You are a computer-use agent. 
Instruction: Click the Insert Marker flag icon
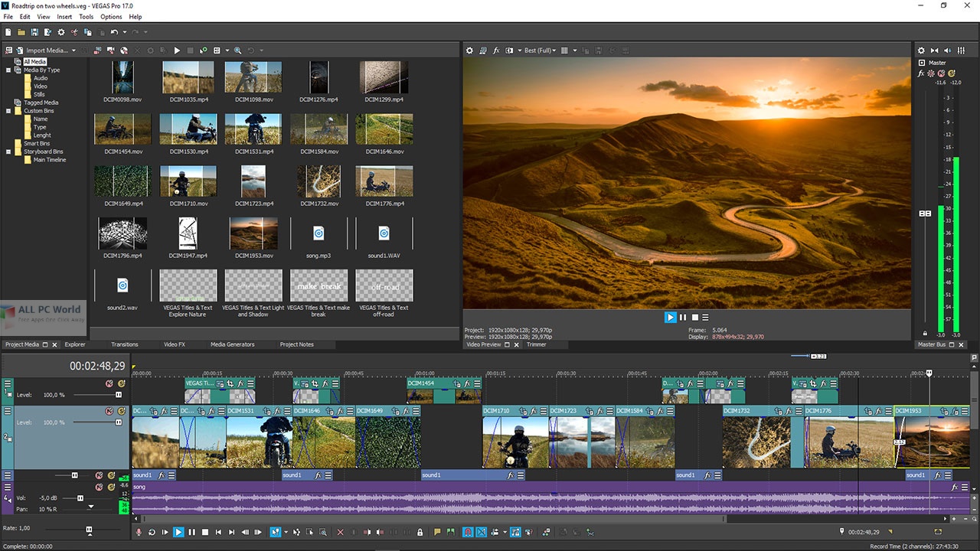click(438, 532)
